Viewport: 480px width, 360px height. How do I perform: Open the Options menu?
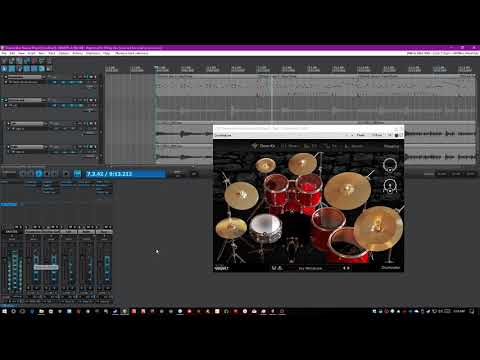point(64,53)
